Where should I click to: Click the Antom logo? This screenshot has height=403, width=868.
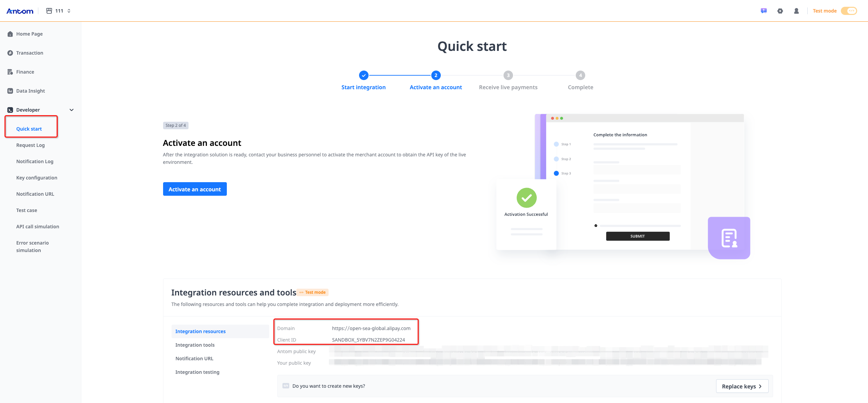point(20,11)
